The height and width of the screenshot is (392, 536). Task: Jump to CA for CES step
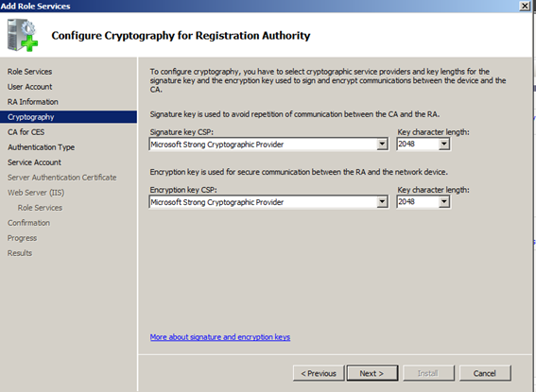pyautogui.click(x=26, y=132)
